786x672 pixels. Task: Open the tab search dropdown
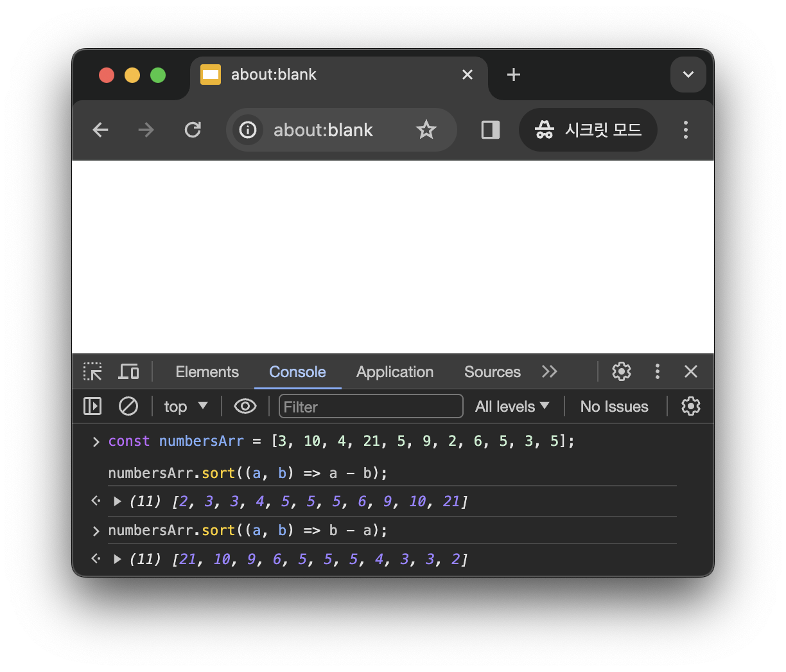coord(688,75)
